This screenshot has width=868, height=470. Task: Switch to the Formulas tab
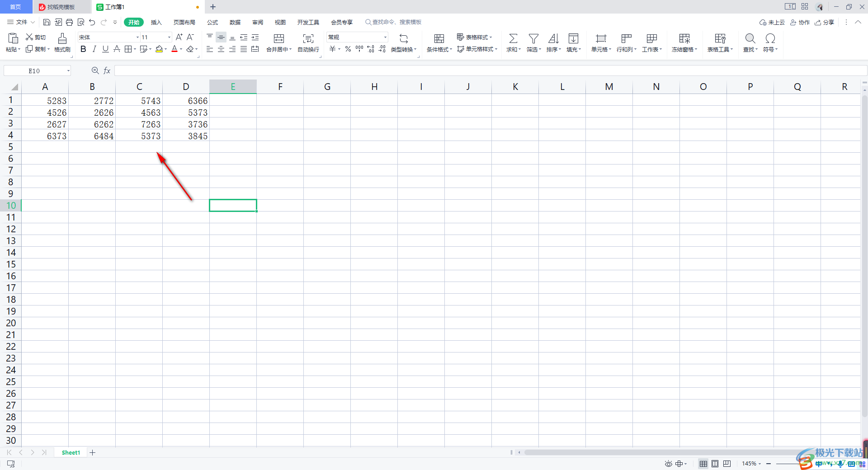(212, 22)
